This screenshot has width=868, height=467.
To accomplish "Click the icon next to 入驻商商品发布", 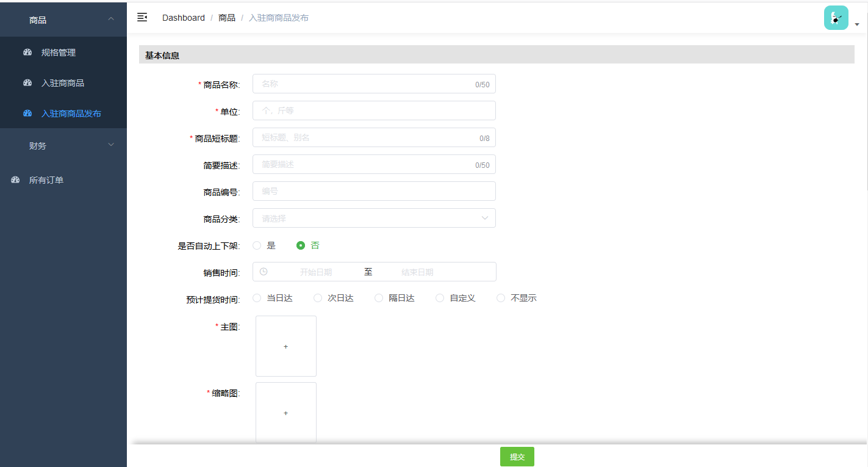I will [x=27, y=113].
